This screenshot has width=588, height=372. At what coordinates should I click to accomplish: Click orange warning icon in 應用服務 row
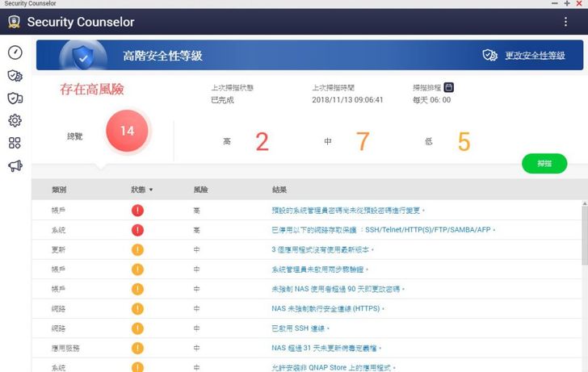click(137, 348)
